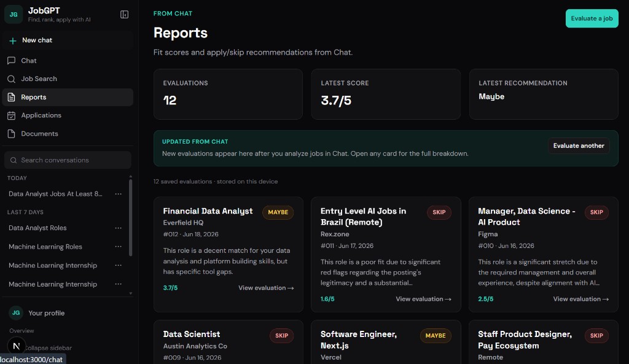Open options for first Machine Learning Internship
The height and width of the screenshot is (364, 629).
click(x=119, y=265)
